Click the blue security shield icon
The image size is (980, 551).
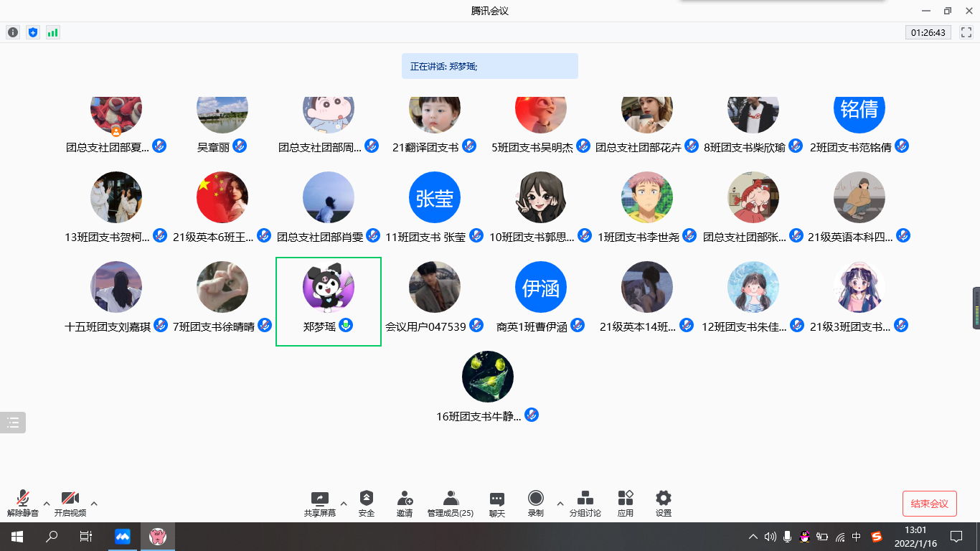pos(32,32)
